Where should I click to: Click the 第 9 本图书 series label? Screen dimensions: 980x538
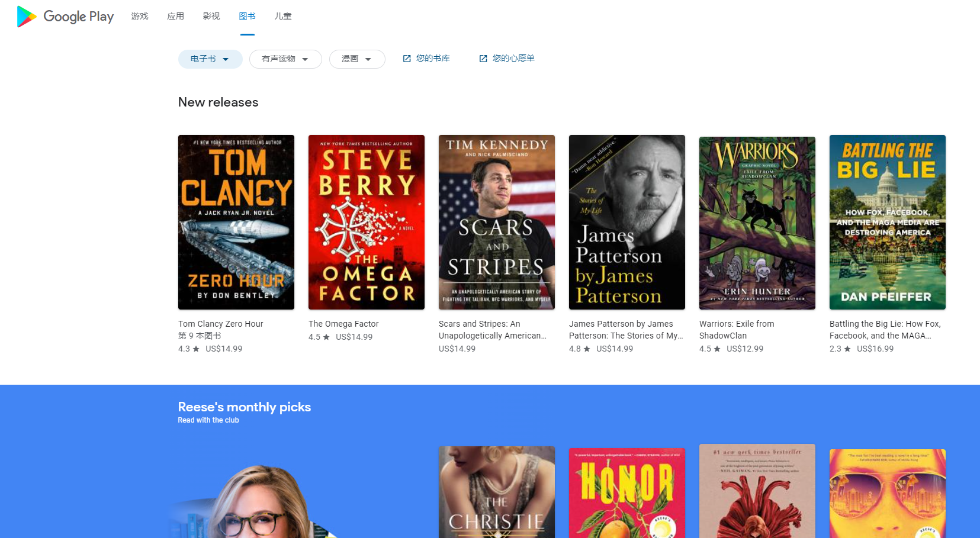(200, 336)
